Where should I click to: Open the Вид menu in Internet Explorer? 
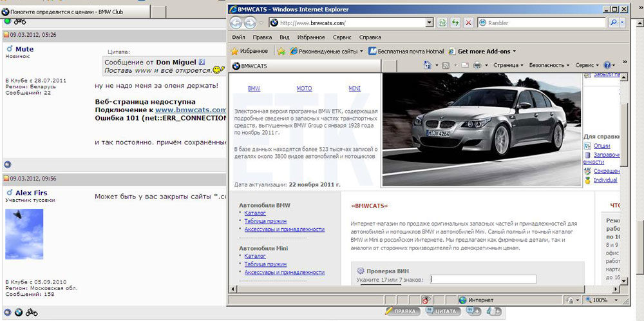pos(285,37)
